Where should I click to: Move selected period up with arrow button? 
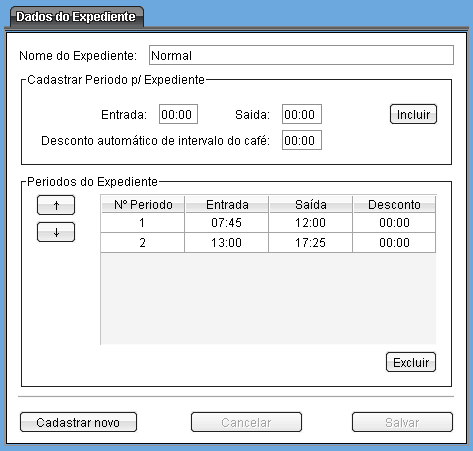tap(56, 205)
